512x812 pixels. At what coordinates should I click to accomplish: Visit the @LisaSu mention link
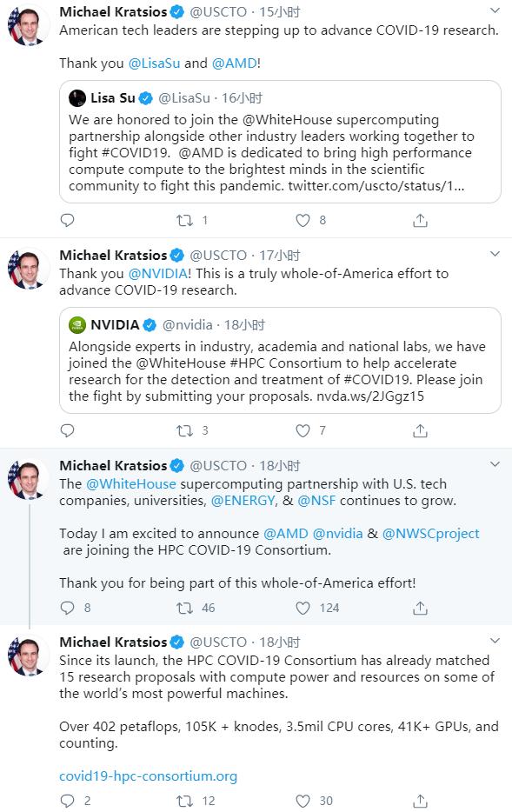(154, 63)
